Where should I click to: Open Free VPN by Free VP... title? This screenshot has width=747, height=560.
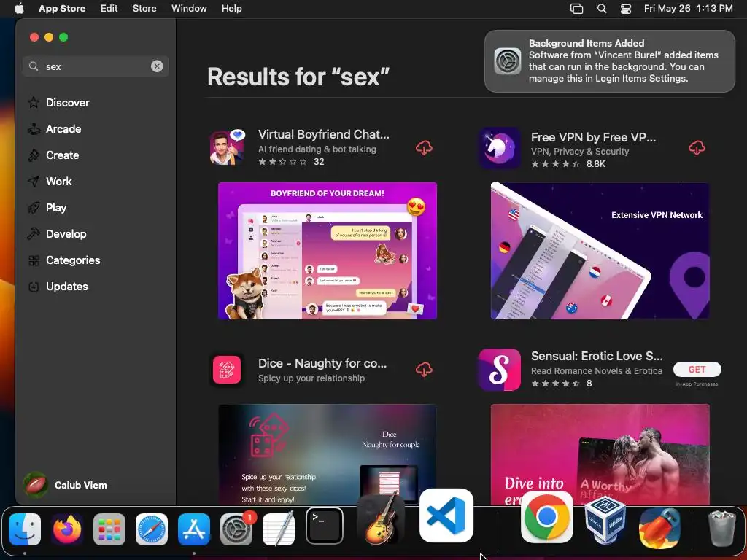(593, 137)
